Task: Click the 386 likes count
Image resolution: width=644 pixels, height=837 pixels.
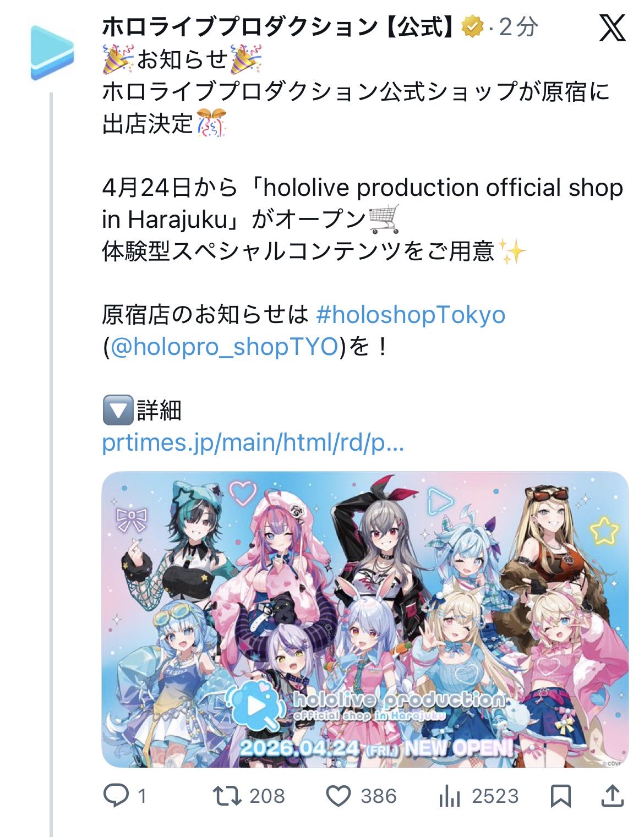Action: tap(379, 796)
